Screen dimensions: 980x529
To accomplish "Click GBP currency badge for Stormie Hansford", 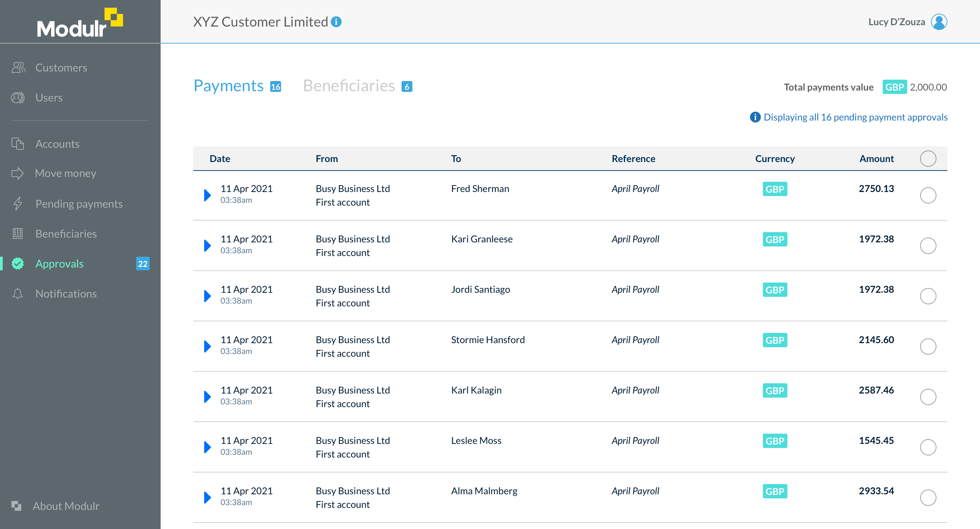I will 774,340.
